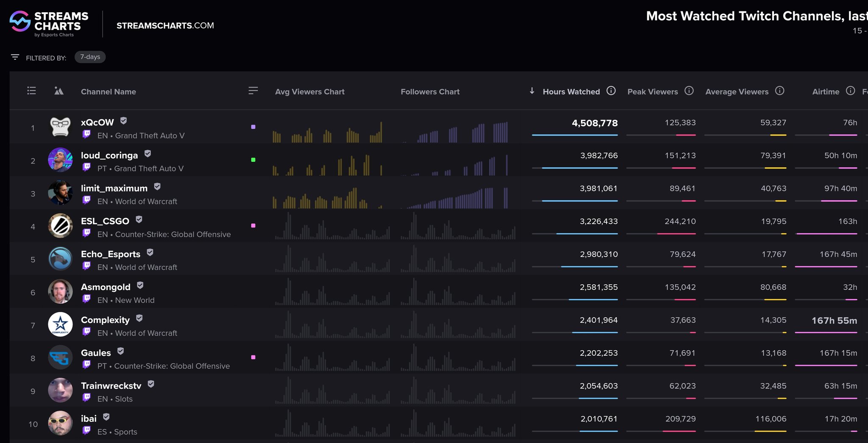Click the verified badge next to xQcOW
Screen dimensions: 868x443
(123, 121)
